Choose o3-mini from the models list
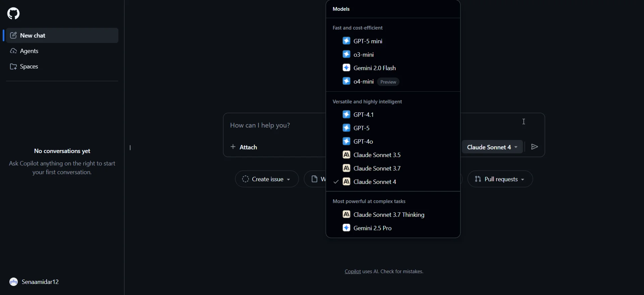 [x=393, y=54]
